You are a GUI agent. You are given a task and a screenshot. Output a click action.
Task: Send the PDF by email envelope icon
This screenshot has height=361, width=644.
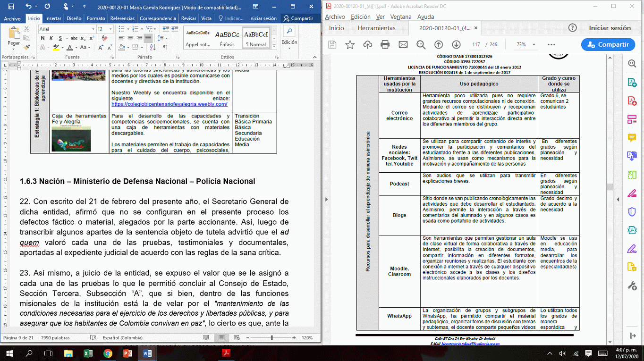point(403,44)
